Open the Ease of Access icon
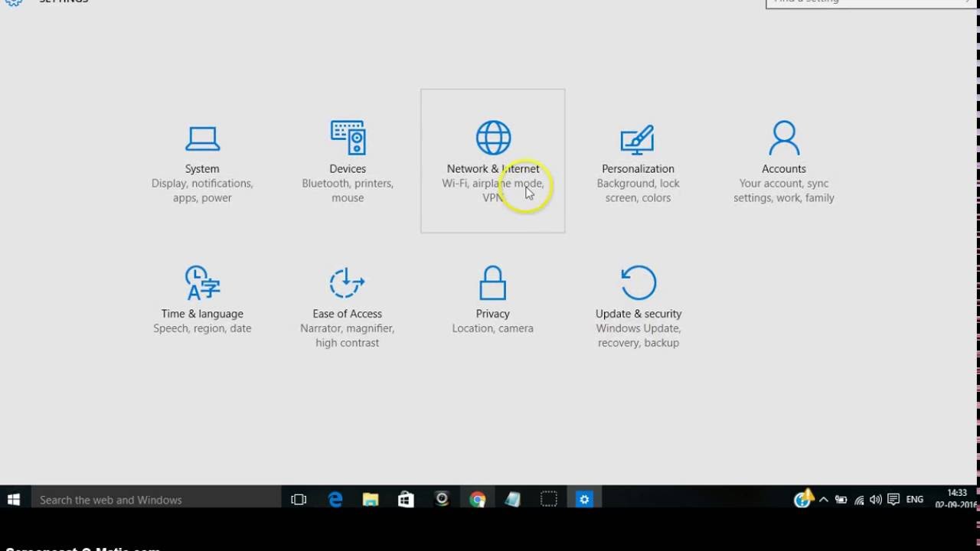980x551 pixels. point(347,282)
